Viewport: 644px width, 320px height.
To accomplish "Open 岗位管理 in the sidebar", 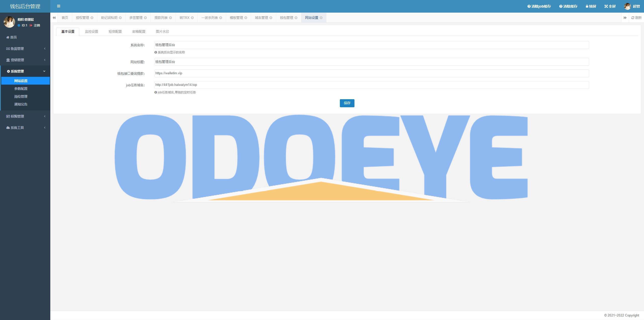I will pos(25,96).
